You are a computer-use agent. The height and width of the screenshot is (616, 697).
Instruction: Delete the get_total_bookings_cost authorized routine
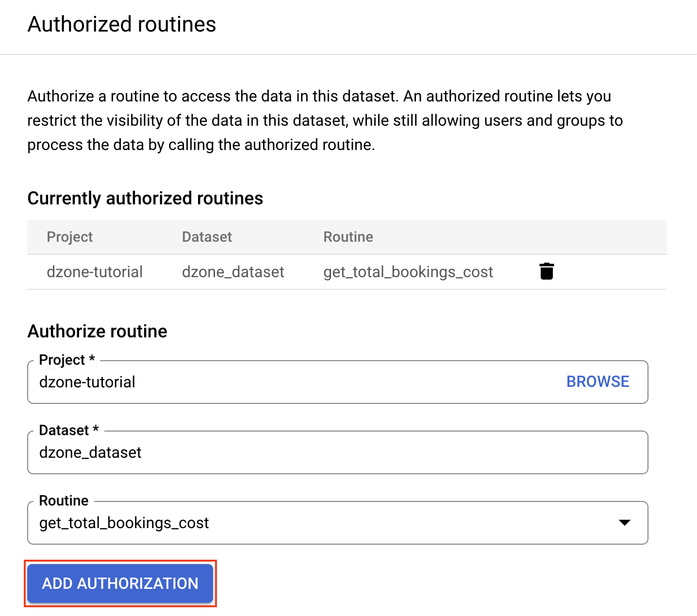click(x=546, y=271)
